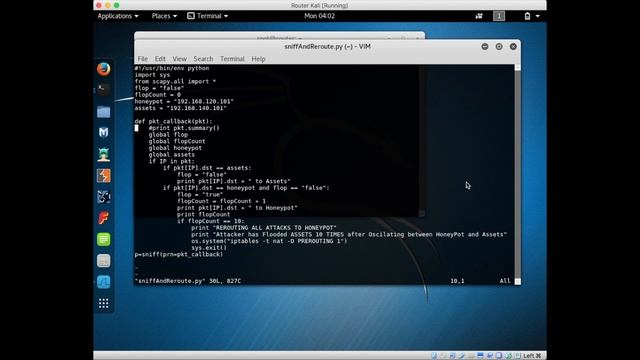The width and height of the screenshot is (640, 360).
Task: Click the assets = "192.168.140.101" line
Action: 180,108
